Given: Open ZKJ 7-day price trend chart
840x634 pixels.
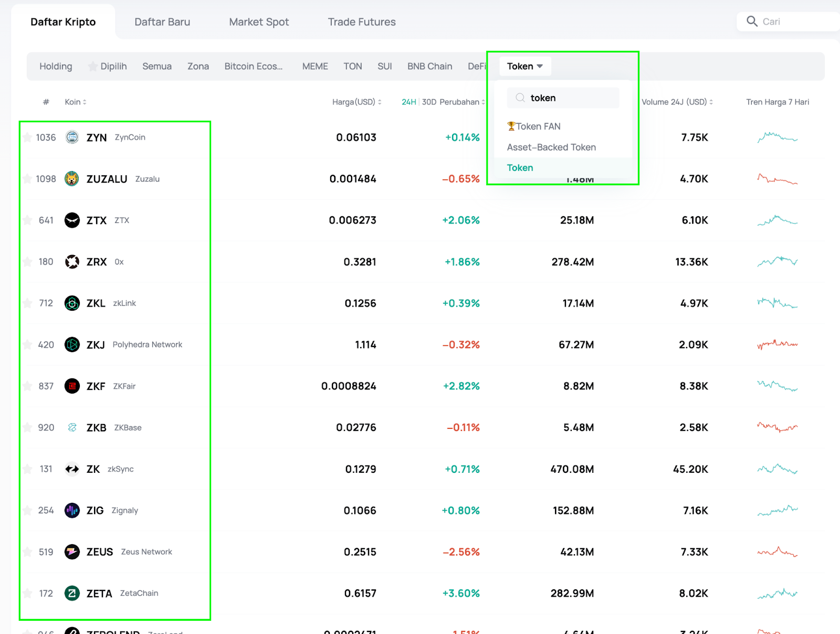Looking at the screenshot, I should click(x=778, y=345).
